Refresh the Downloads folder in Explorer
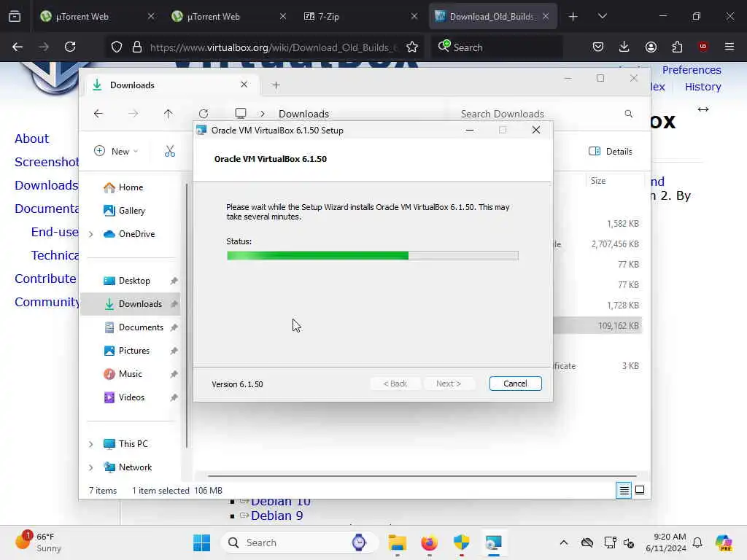 [204, 113]
